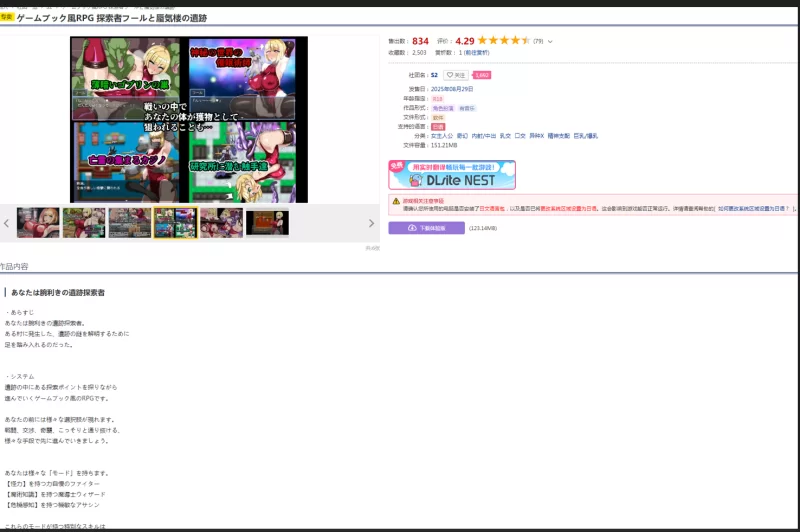Select the last dark preview thumbnail
This screenshot has height=532, width=800.
click(x=267, y=223)
